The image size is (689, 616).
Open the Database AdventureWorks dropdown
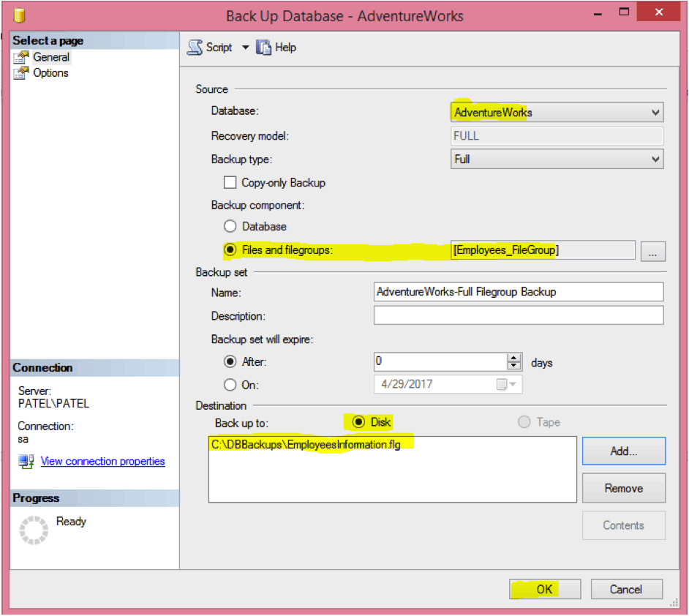(x=557, y=113)
